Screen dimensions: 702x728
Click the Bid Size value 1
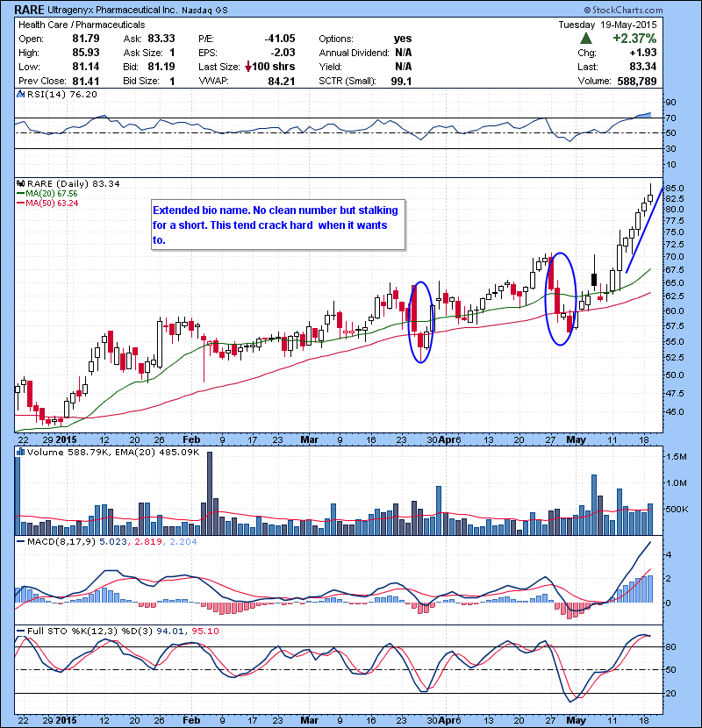click(x=172, y=82)
